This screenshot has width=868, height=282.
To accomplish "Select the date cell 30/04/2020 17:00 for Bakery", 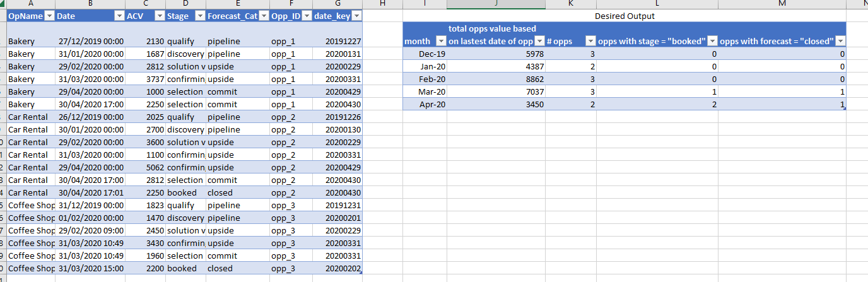I will (90, 104).
